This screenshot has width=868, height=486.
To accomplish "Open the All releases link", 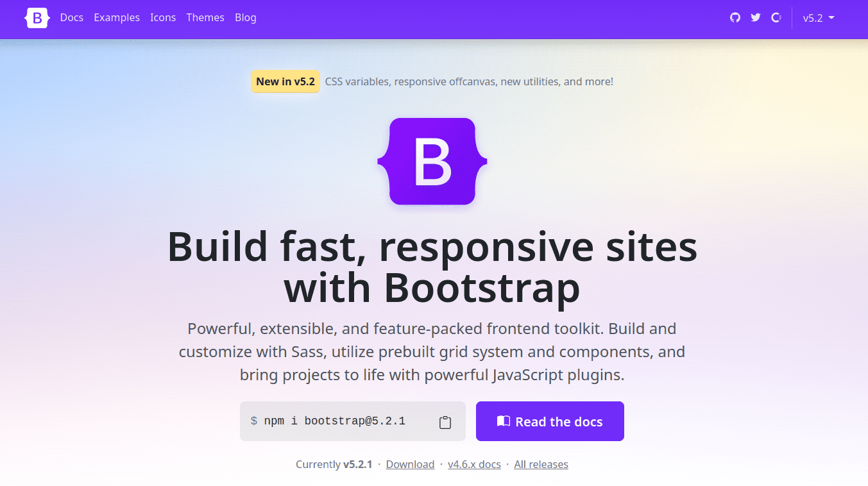I will point(541,464).
